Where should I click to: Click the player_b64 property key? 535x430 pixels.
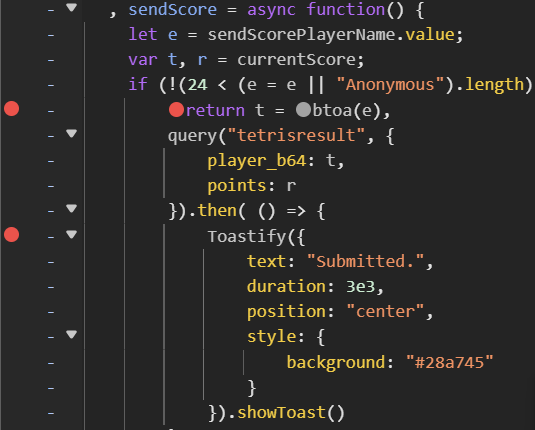[257, 160]
